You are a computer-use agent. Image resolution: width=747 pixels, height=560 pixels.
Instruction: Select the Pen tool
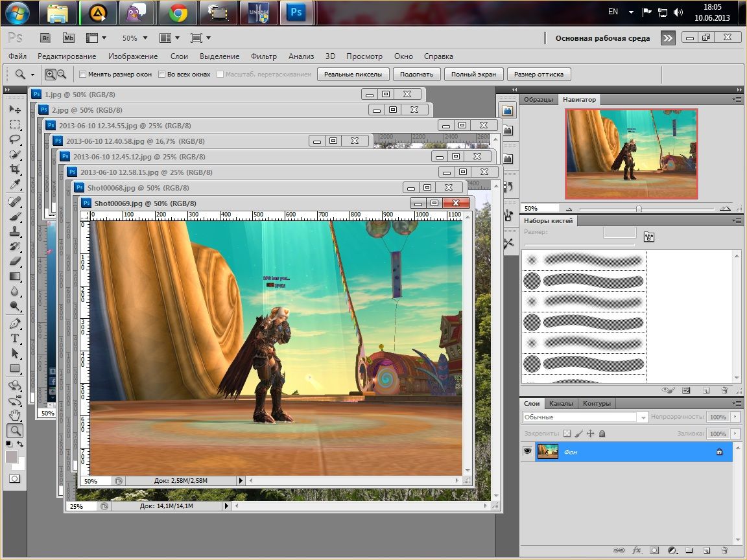pyautogui.click(x=15, y=323)
